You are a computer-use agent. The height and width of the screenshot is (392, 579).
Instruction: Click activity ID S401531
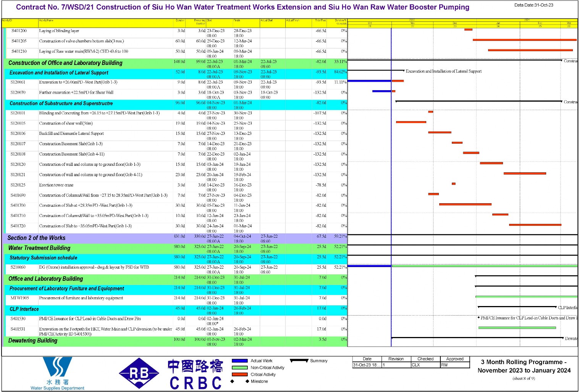click(x=18, y=329)
